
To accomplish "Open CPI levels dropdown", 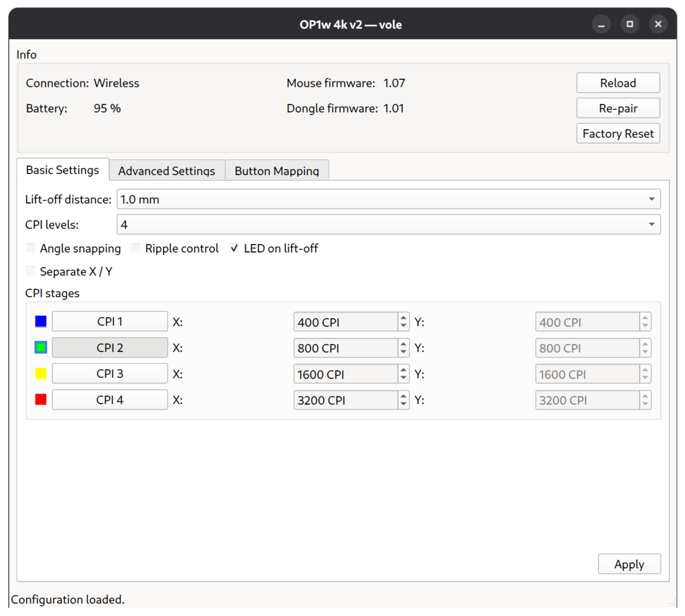I will point(388,224).
